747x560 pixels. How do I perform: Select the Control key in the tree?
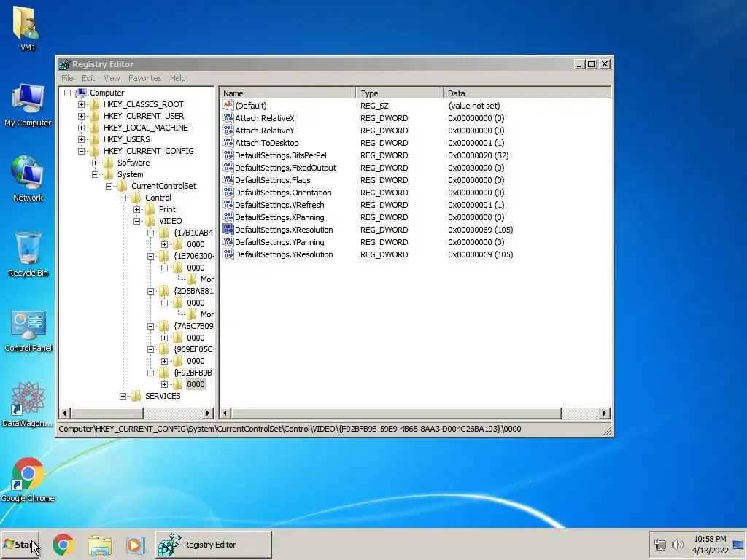pyautogui.click(x=158, y=198)
